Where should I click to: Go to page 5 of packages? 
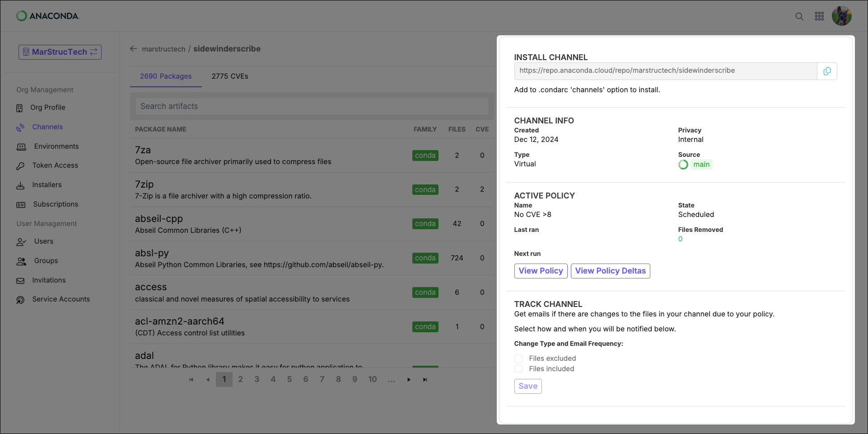pyautogui.click(x=289, y=380)
